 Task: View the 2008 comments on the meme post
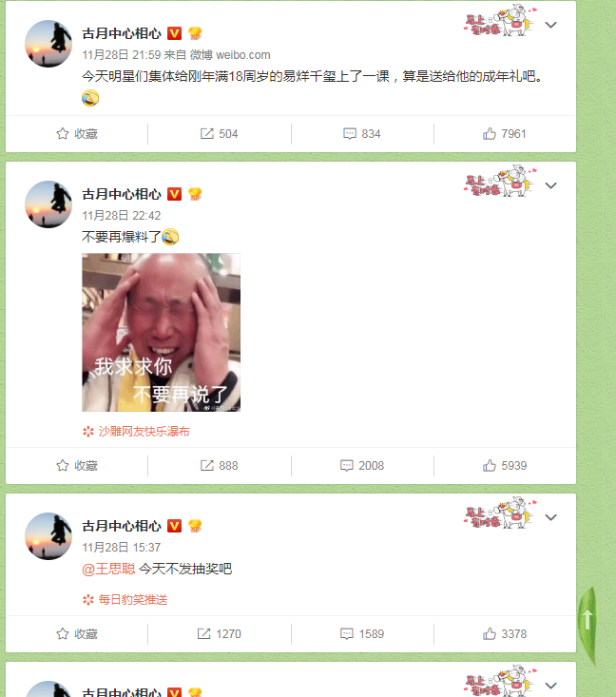pos(362,465)
